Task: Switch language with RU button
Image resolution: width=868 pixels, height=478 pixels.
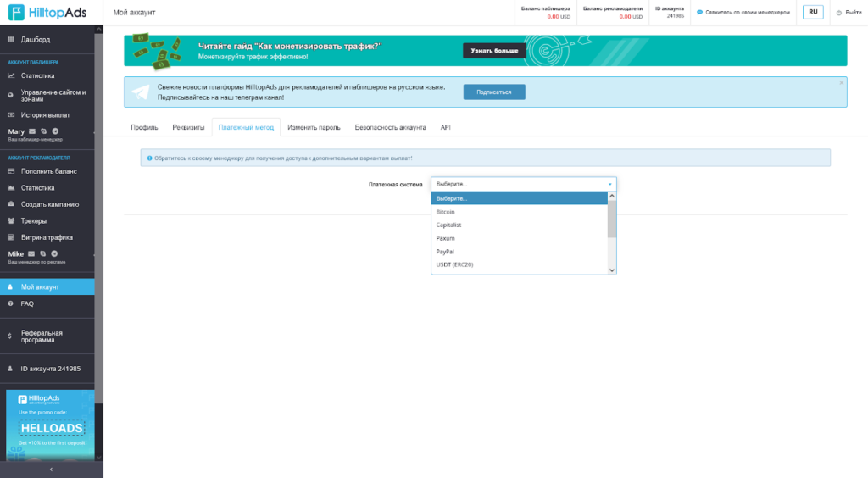Action: coord(813,12)
